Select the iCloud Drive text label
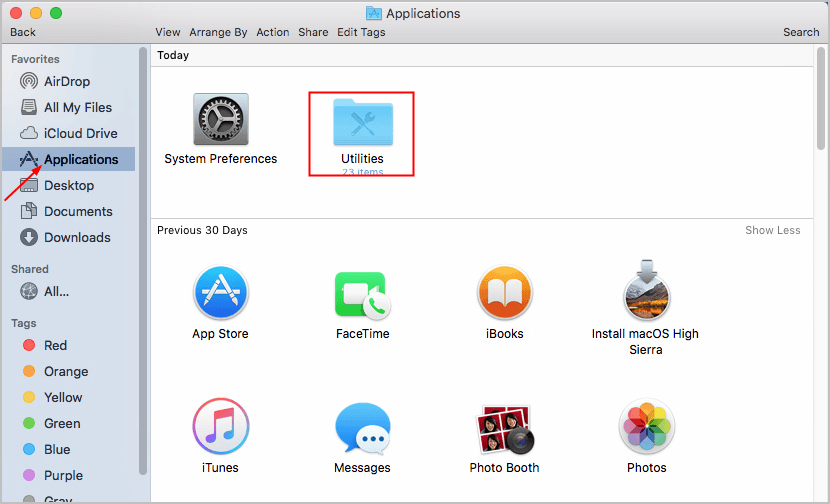The width and height of the screenshot is (830, 504). click(81, 133)
